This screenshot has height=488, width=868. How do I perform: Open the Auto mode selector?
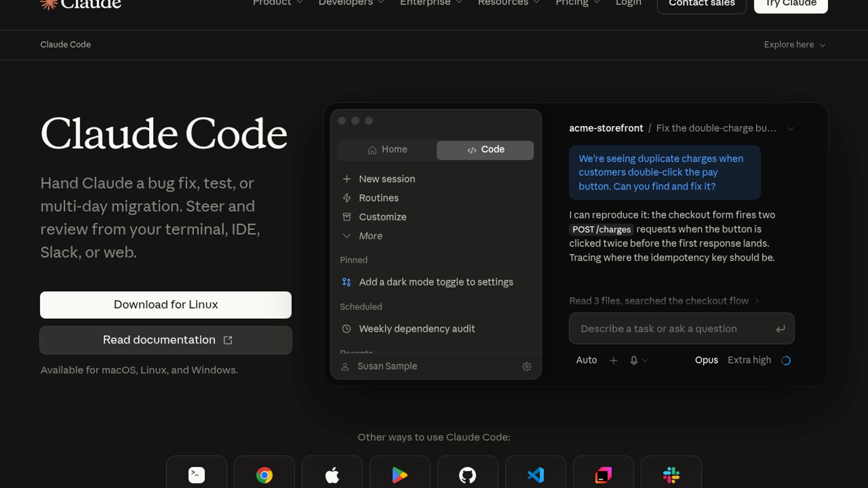pos(586,360)
